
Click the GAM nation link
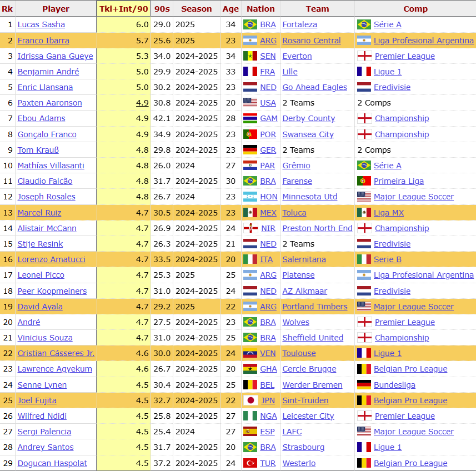pos(269,118)
